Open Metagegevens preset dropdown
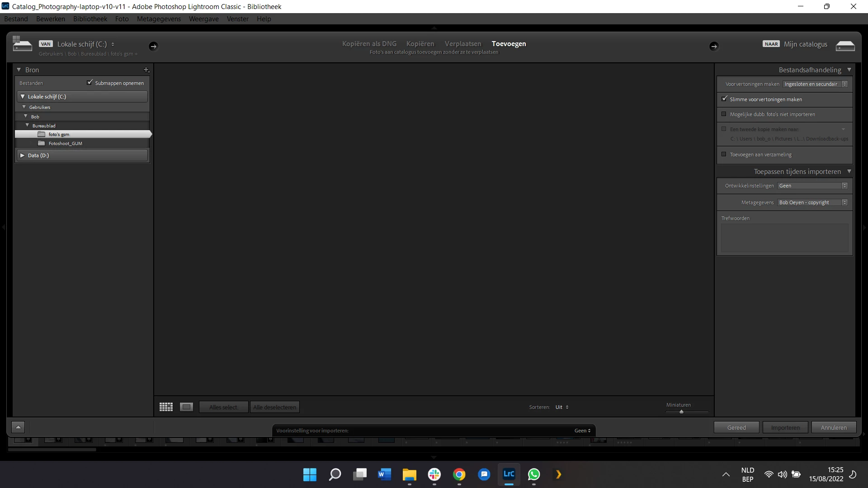Viewport: 868px width, 488px height. (x=812, y=202)
